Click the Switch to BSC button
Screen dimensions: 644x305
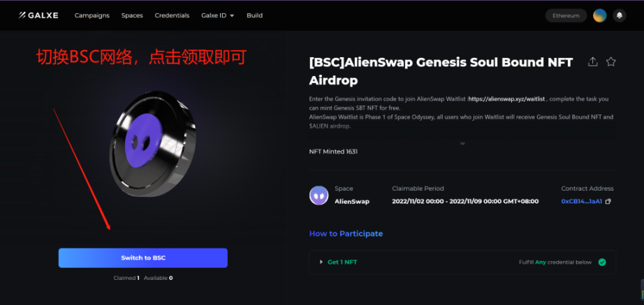pos(143,258)
